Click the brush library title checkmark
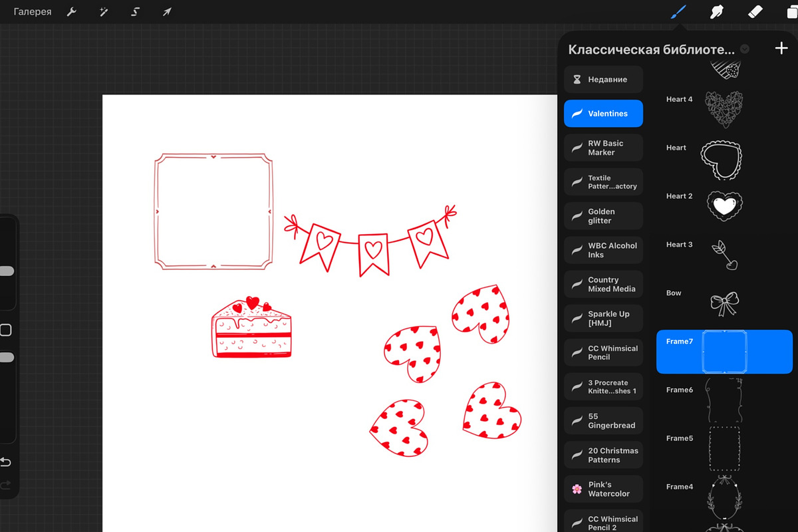Screen dimensions: 798x532 [x=745, y=49]
